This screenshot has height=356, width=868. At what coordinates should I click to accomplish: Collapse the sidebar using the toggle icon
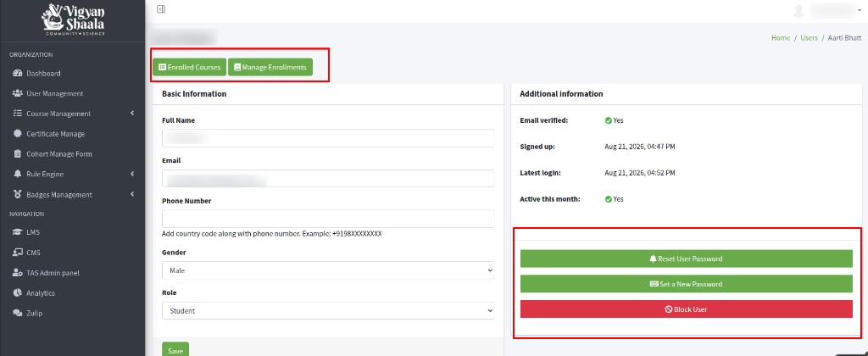[161, 8]
